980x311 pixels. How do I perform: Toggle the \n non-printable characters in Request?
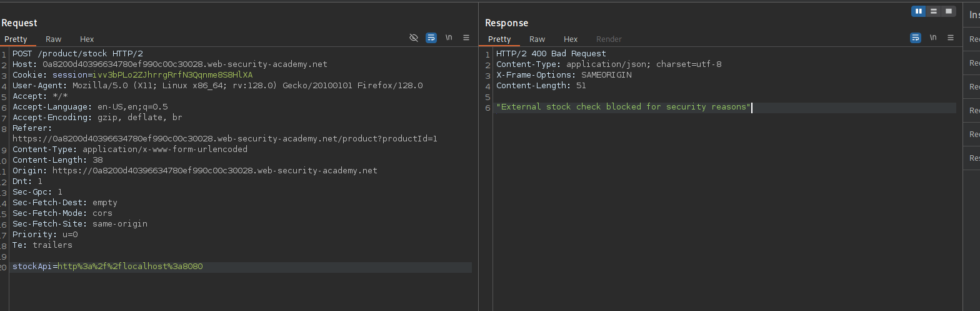(x=449, y=38)
